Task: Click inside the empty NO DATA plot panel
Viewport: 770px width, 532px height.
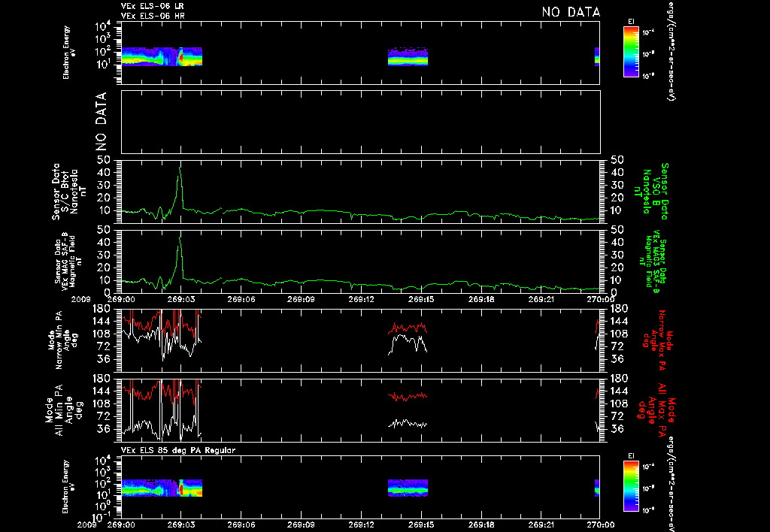Action: click(360, 122)
